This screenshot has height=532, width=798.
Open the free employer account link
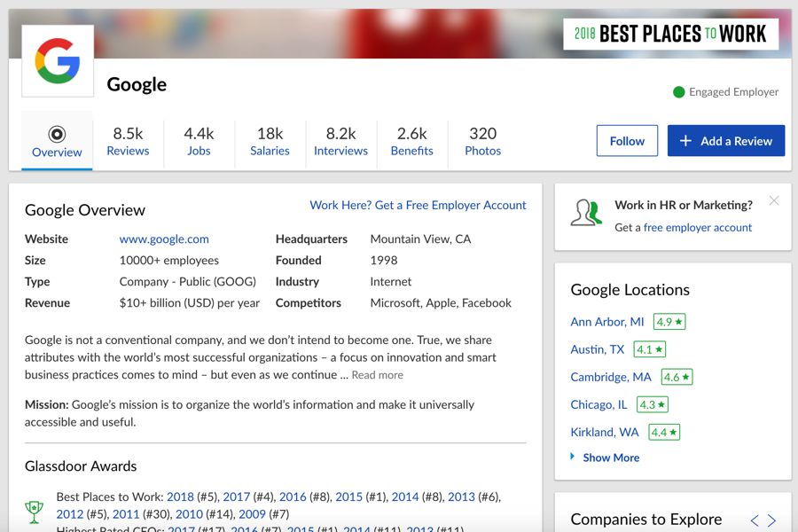click(697, 228)
